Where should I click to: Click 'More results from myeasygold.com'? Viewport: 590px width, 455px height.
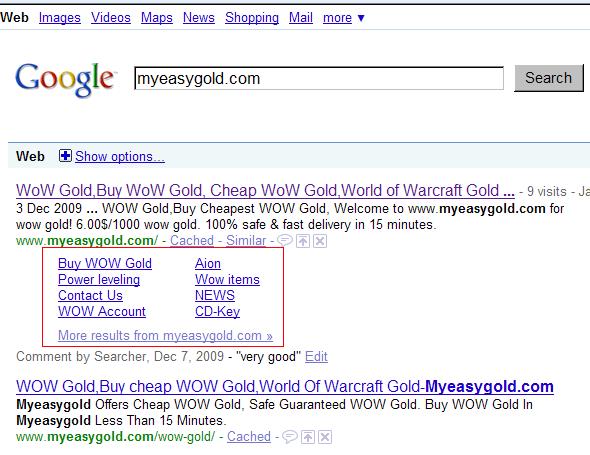[x=165, y=335]
